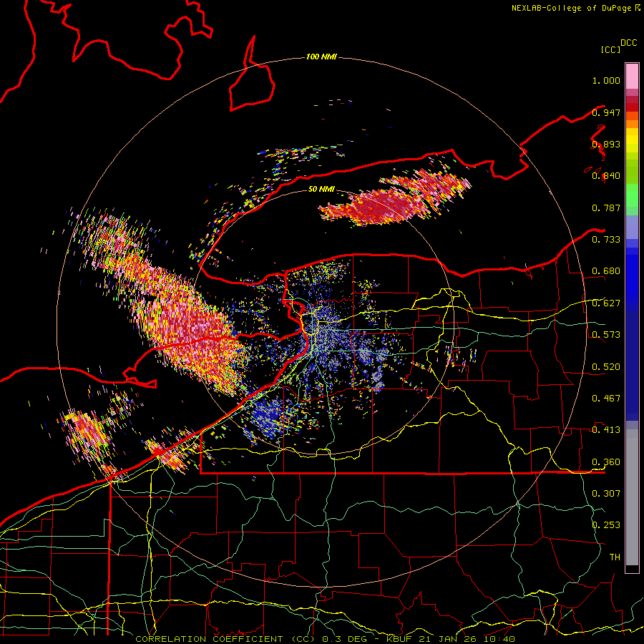Click the 0.307 legend value
The width and height of the screenshot is (644, 644).
(606, 494)
